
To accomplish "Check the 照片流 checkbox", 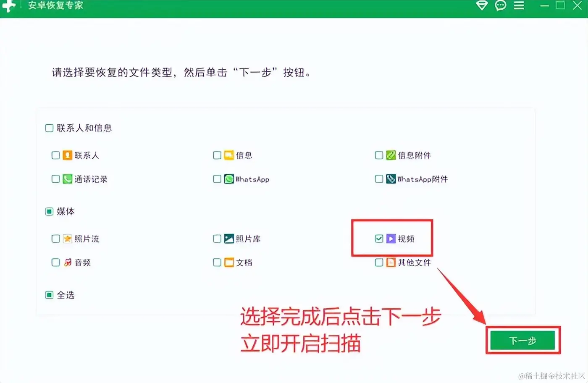I will [x=55, y=239].
